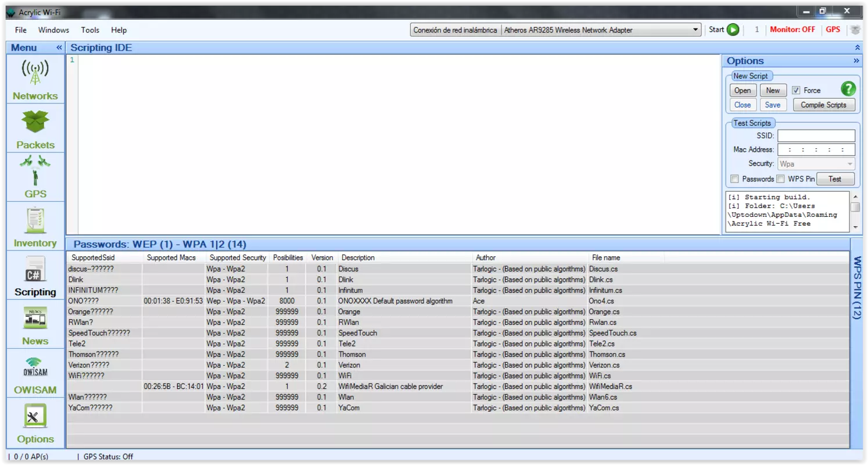Sort by File name column header

tap(626, 257)
